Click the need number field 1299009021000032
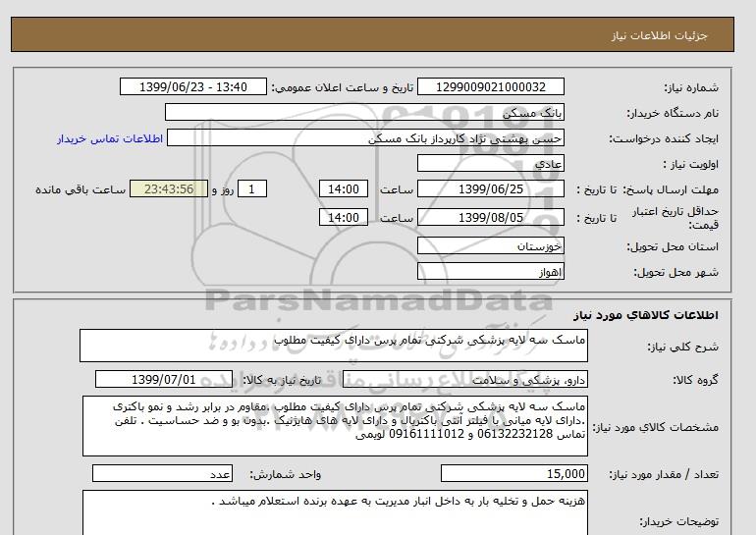This screenshot has height=535, width=756. (x=492, y=87)
